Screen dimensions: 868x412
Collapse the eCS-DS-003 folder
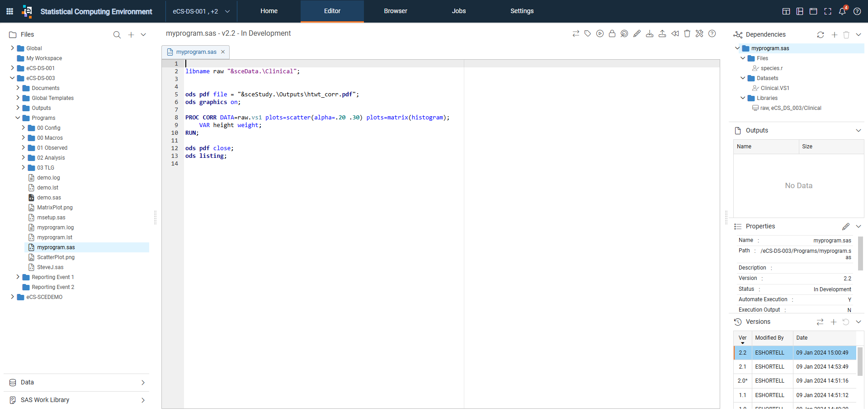pyautogui.click(x=12, y=78)
